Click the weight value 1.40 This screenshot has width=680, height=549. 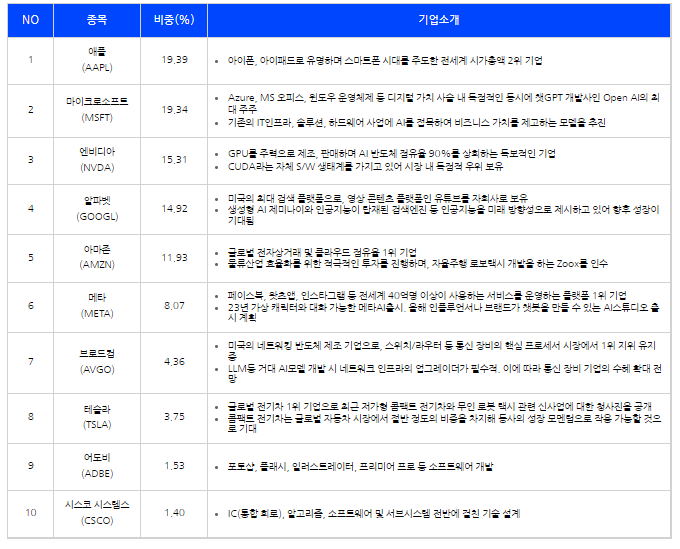174,513
